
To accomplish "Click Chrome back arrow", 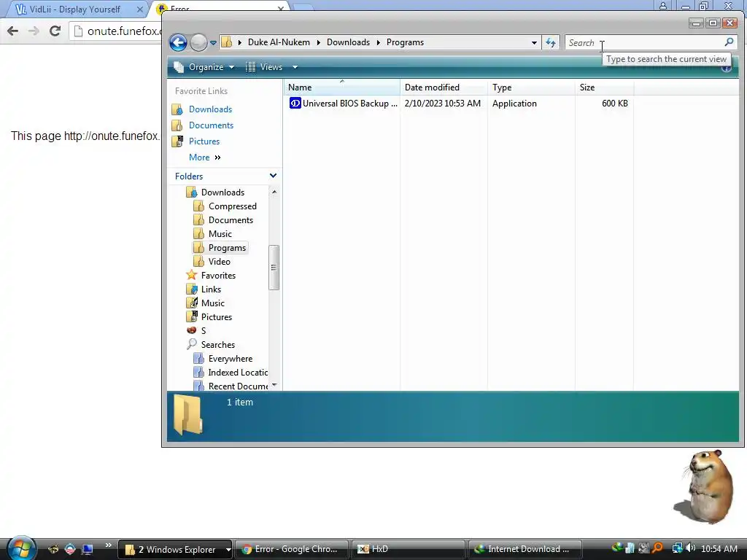I will click(13, 31).
